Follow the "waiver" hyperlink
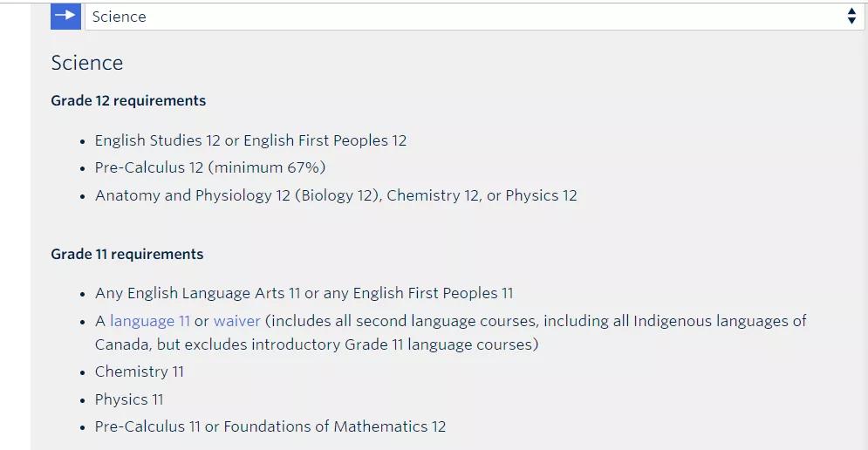This screenshot has width=868, height=450. [237, 321]
